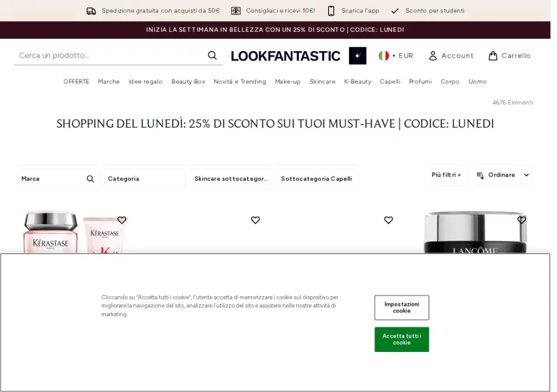Open the Sottocategoria Capelli filter

pyautogui.click(x=318, y=179)
